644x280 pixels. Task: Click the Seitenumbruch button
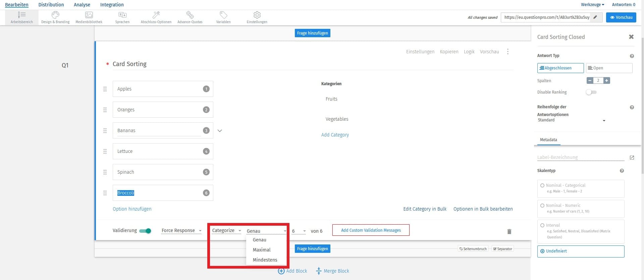473,249
